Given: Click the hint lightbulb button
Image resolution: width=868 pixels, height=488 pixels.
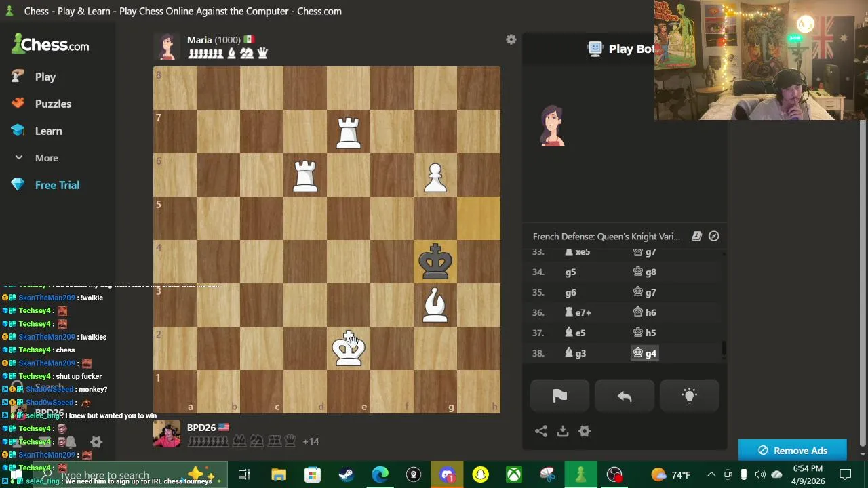Looking at the screenshot, I should pyautogui.click(x=689, y=396).
